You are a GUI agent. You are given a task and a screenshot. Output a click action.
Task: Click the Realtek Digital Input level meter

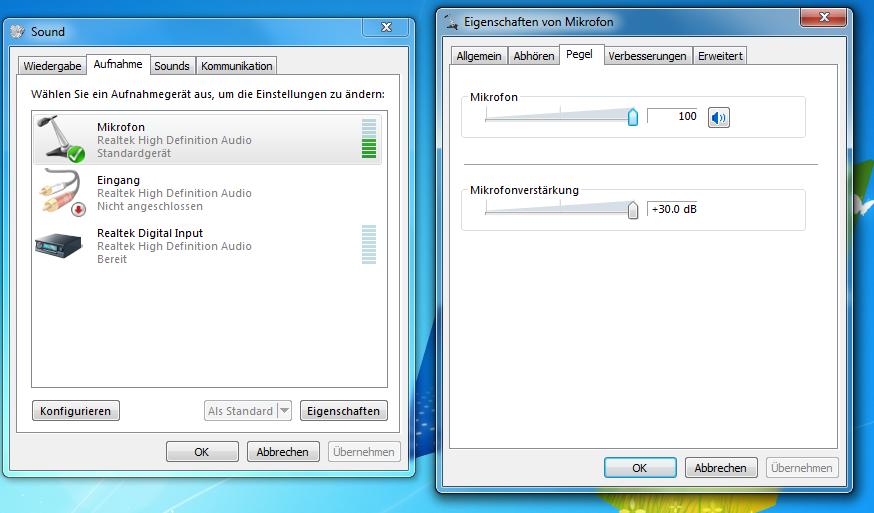pyautogui.click(x=369, y=244)
